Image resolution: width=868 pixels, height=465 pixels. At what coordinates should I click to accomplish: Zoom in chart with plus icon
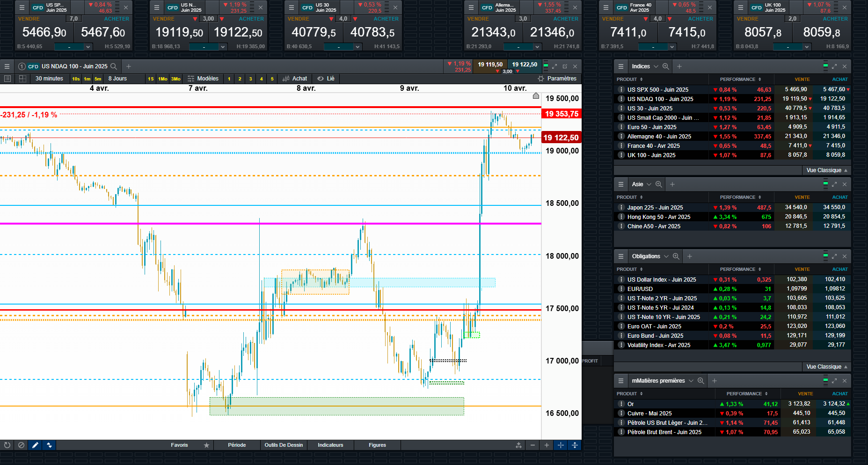(547, 445)
